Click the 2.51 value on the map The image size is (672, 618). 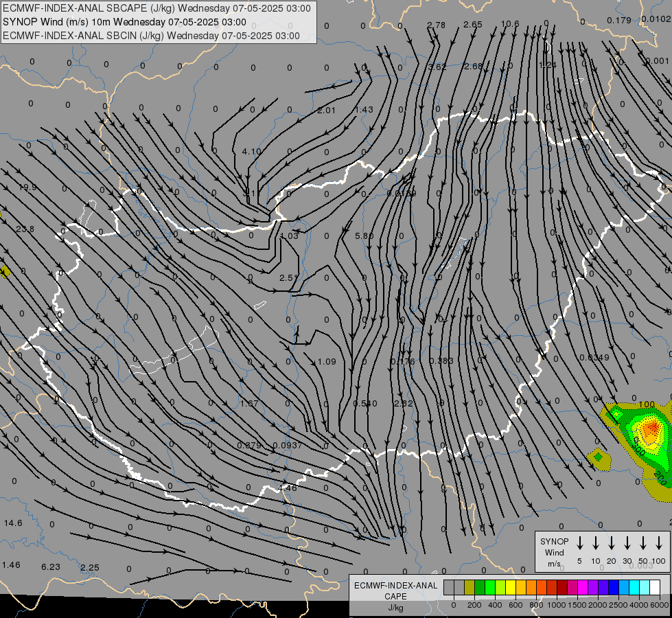click(x=289, y=278)
